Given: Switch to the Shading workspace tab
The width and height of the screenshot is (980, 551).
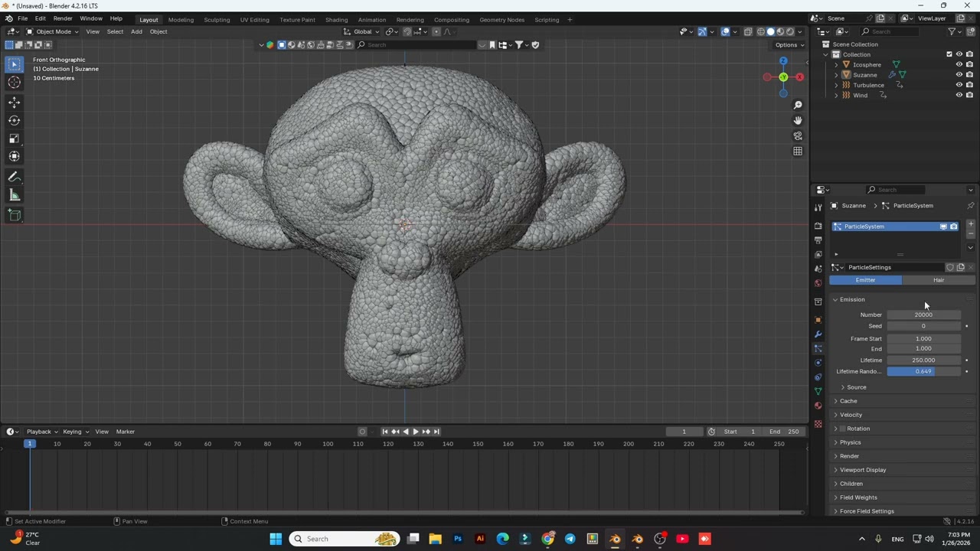Looking at the screenshot, I should [x=336, y=19].
